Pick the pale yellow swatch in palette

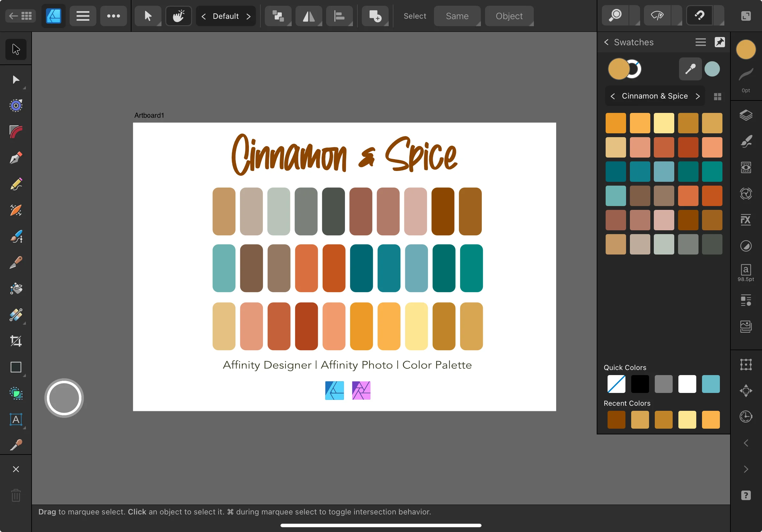pyautogui.click(x=664, y=123)
